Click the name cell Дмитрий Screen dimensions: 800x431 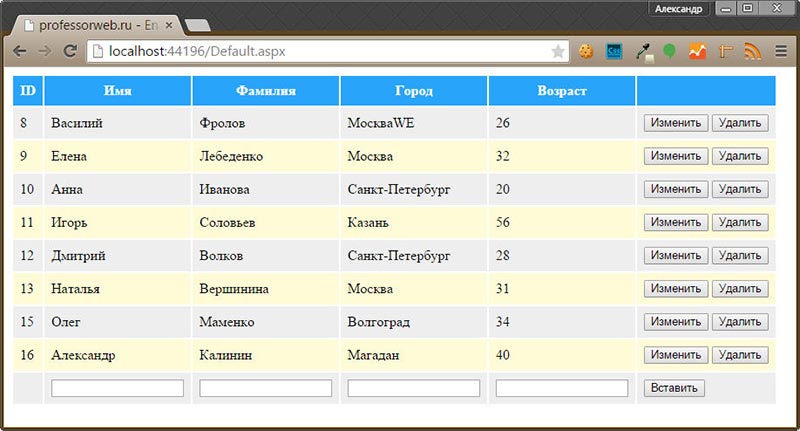coord(118,256)
